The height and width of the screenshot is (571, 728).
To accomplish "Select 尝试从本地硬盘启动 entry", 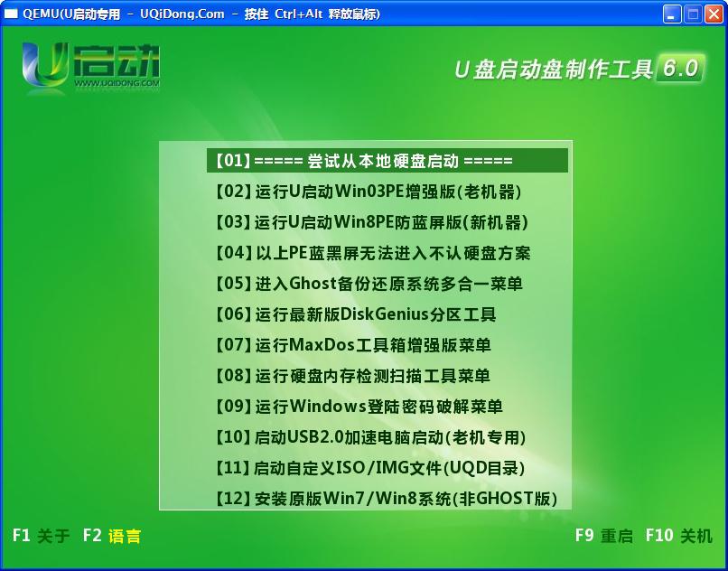I will tap(364, 161).
